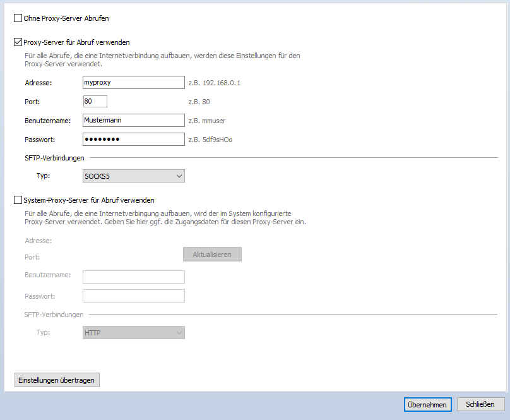Click the 'Einstellungen übertragen' button

click(57, 380)
